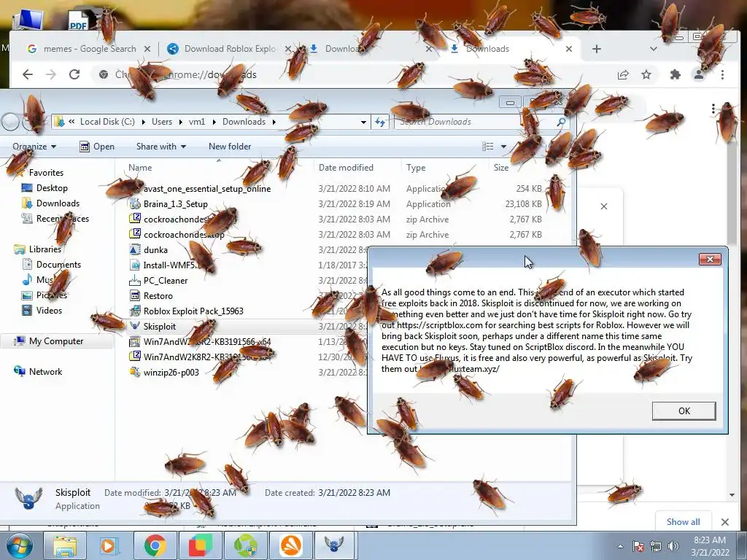Screen dimensions: 747x560
Task: Dismiss the Chrome downloads card X
Action: pyautogui.click(x=603, y=206)
